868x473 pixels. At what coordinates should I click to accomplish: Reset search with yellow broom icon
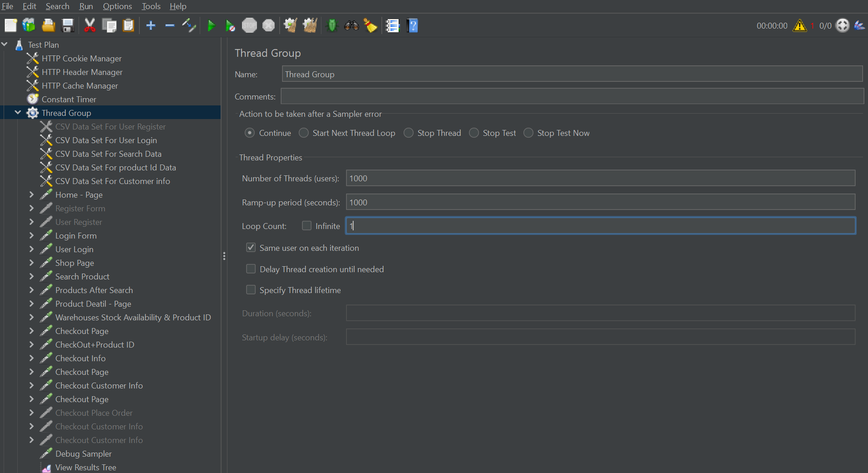(x=370, y=25)
